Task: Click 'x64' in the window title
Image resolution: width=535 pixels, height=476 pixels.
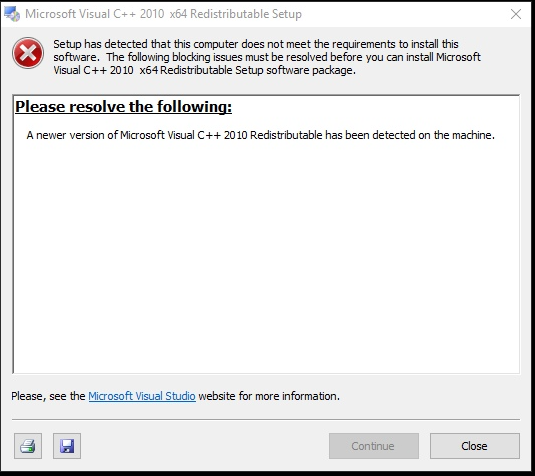Action: tap(178, 14)
